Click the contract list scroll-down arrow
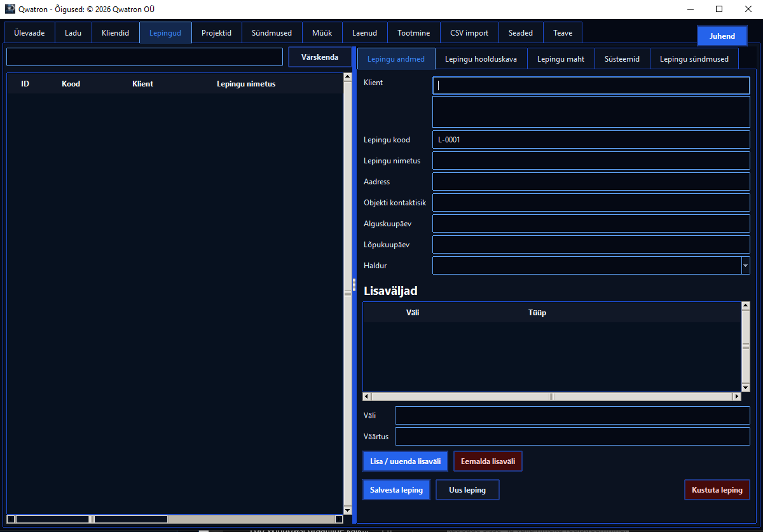The image size is (763, 532). click(347, 510)
